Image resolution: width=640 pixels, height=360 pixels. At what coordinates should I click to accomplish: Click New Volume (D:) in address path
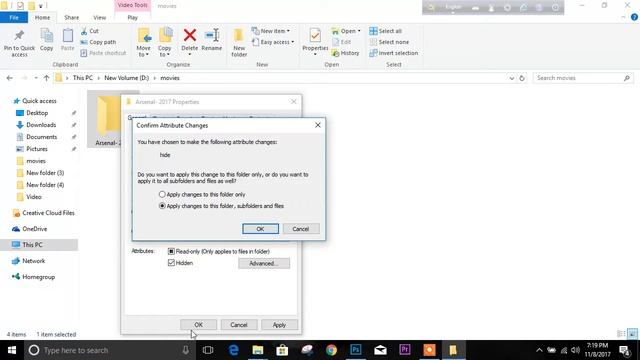click(127, 78)
